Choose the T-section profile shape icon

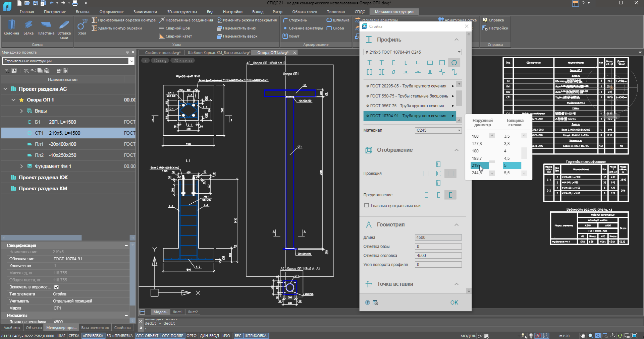[381, 63]
